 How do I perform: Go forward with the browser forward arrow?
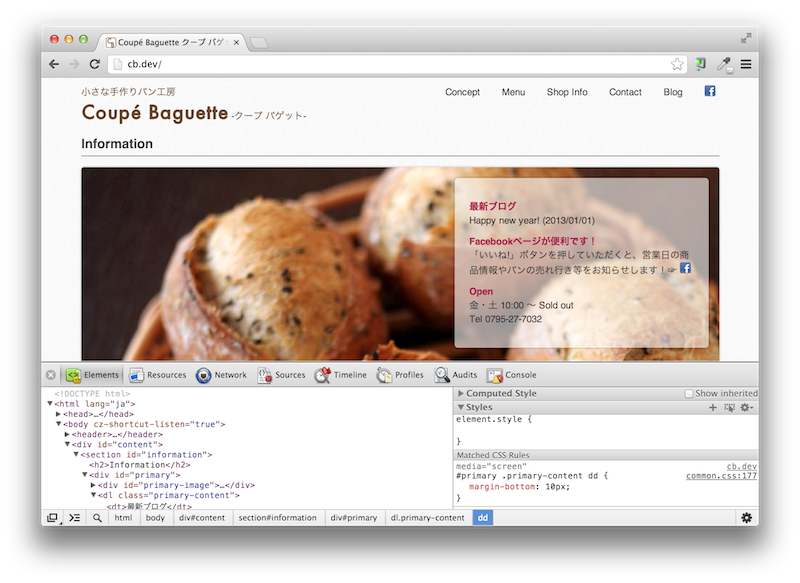[74, 64]
